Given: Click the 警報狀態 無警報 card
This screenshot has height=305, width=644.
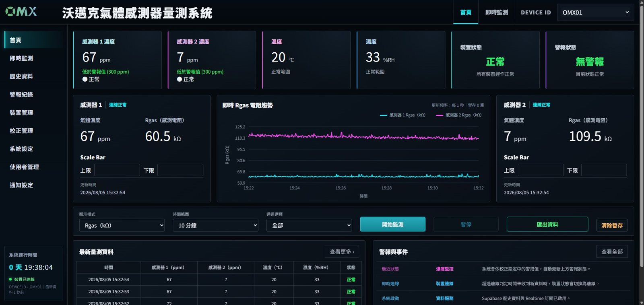Looking at the screenshot, I should coord(590,60).
